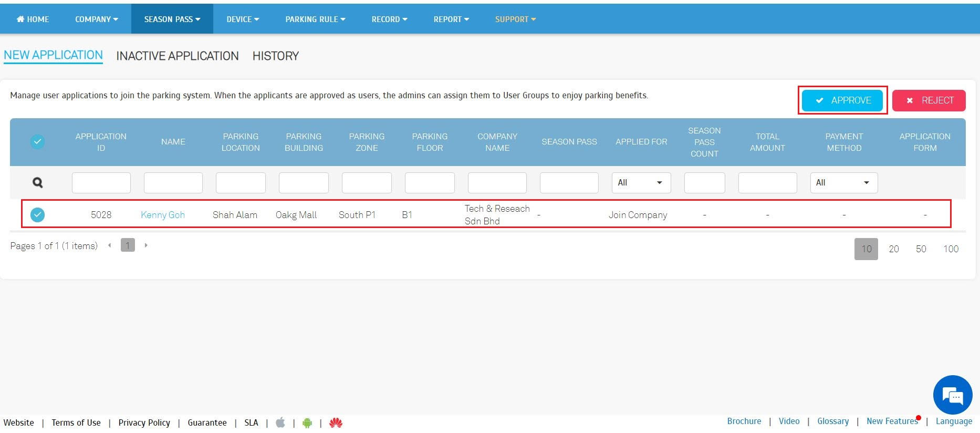Click the search magnifier icon in filter row
This screenshot has height=433, width=980.
coord(37,183)
